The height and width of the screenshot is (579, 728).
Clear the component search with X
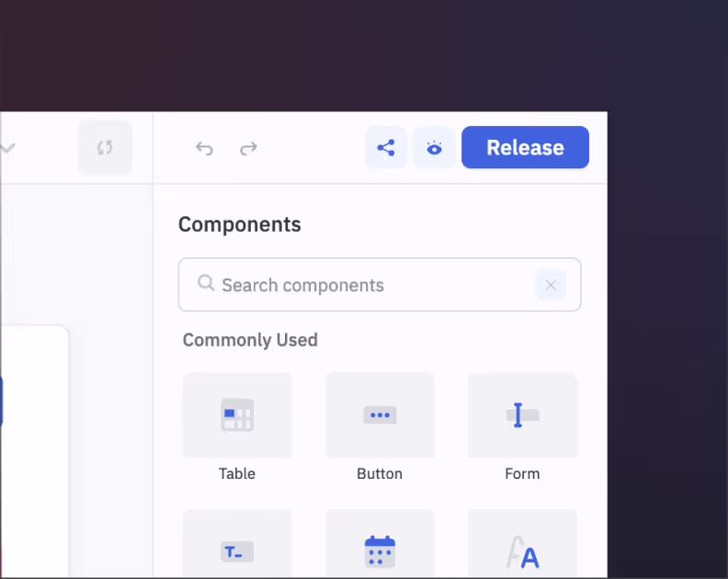point(551,285)
